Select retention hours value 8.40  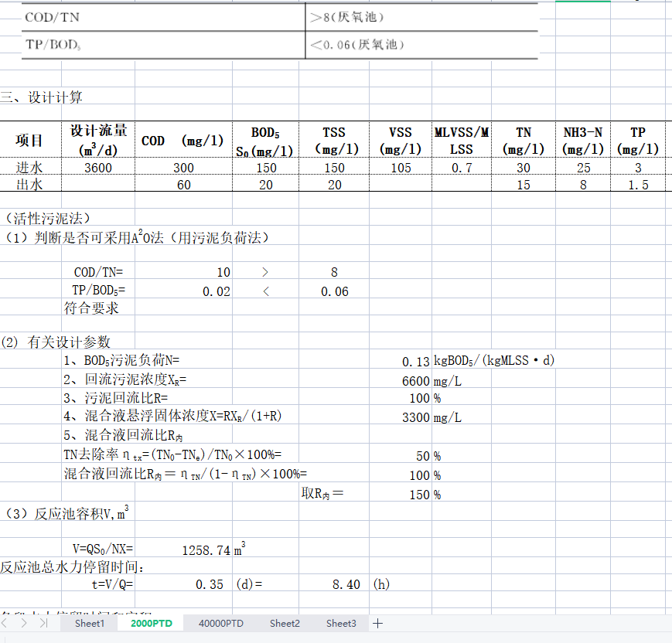[334, 584]
